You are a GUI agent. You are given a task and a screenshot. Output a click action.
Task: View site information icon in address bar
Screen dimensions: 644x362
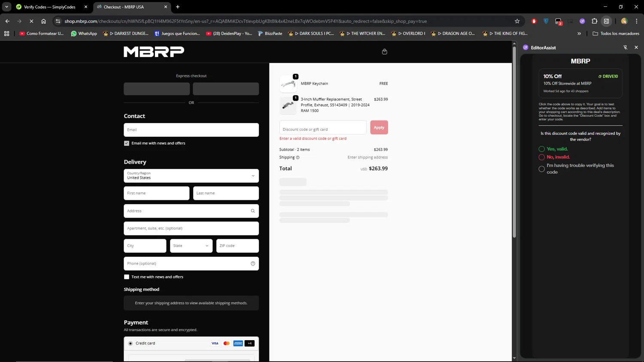[58, 21]
